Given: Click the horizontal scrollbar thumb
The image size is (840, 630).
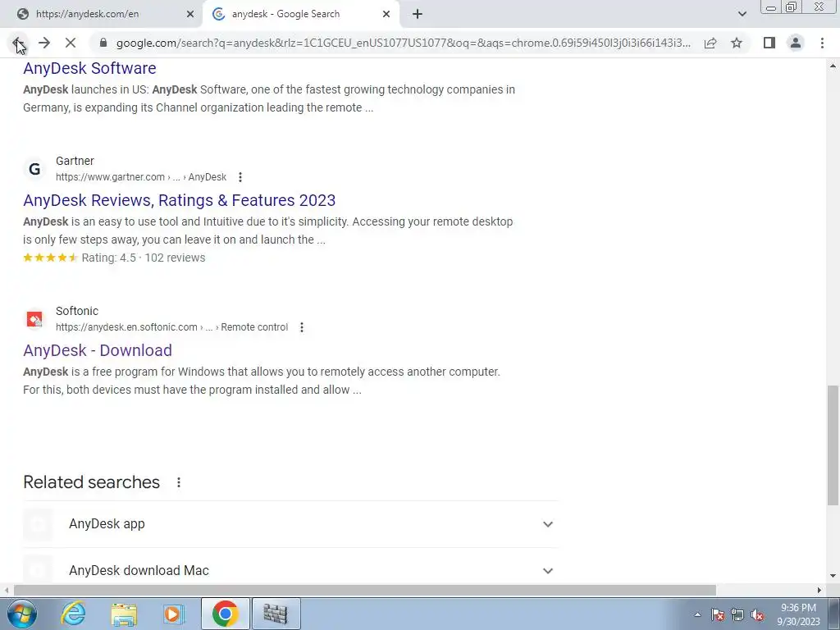Looking at the screenshot, I should click(x=365, y=591).
